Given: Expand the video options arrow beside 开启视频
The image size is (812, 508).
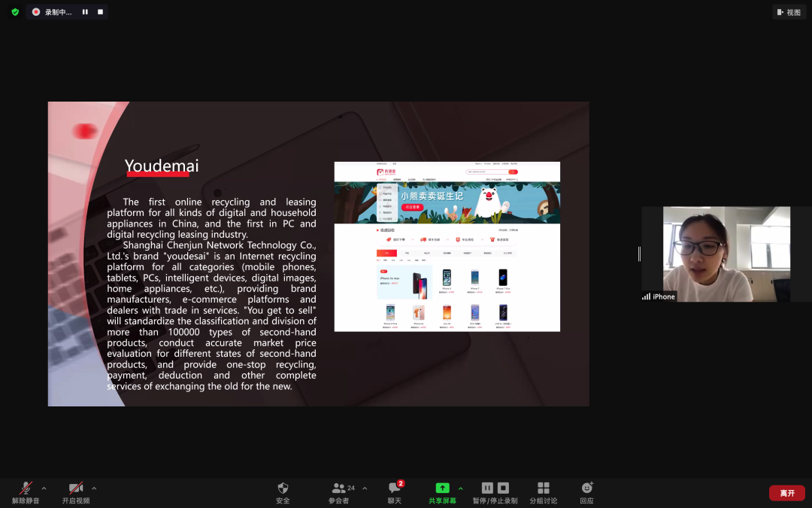Looking at the screenshot, I should tap(94, 488).
